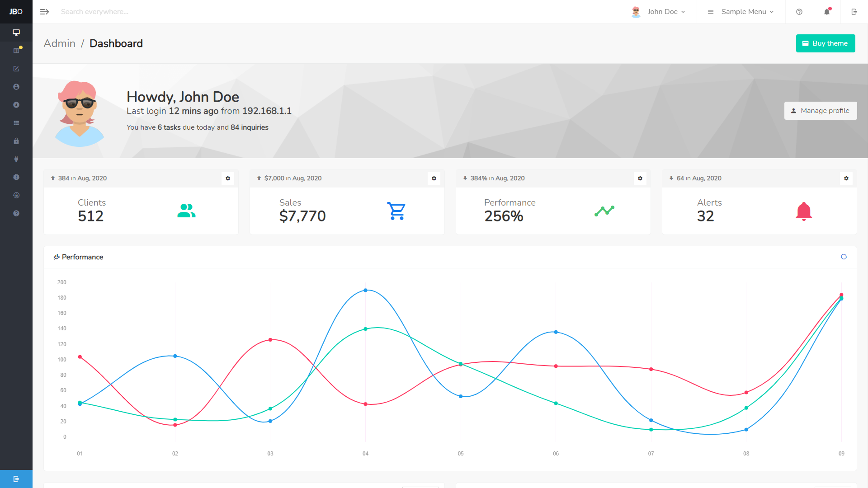Open settings gear on Clients card
Screen dimensions: 868x488
pyautogui.click(x=228, y=178)
